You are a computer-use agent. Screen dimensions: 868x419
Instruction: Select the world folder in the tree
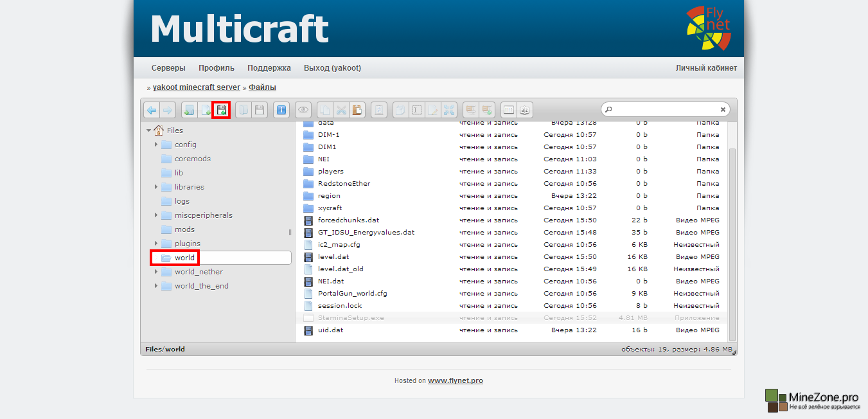[x=184, y=258]
